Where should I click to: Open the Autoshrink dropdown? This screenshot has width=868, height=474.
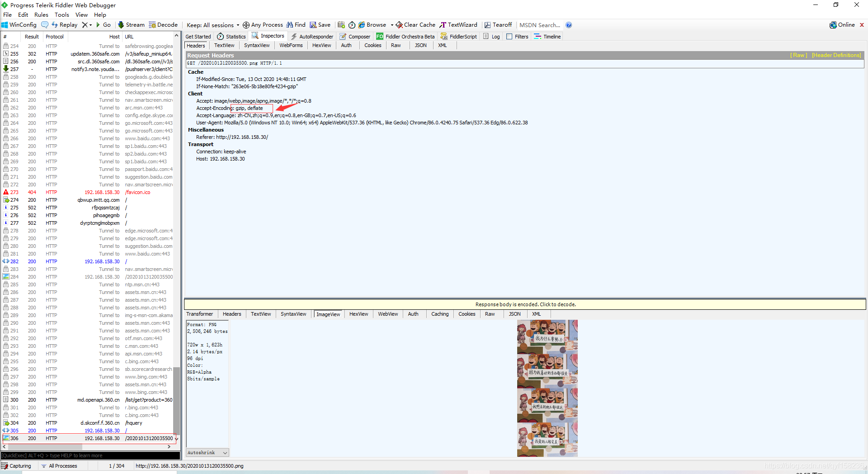click(208, 452)
